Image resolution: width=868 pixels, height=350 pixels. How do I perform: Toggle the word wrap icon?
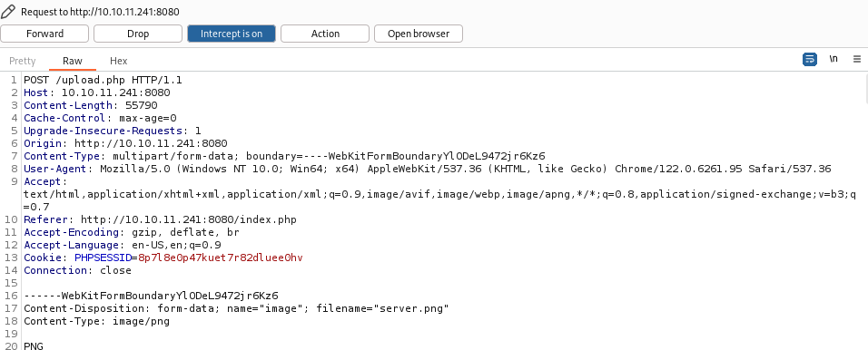(x=809, y=59)
